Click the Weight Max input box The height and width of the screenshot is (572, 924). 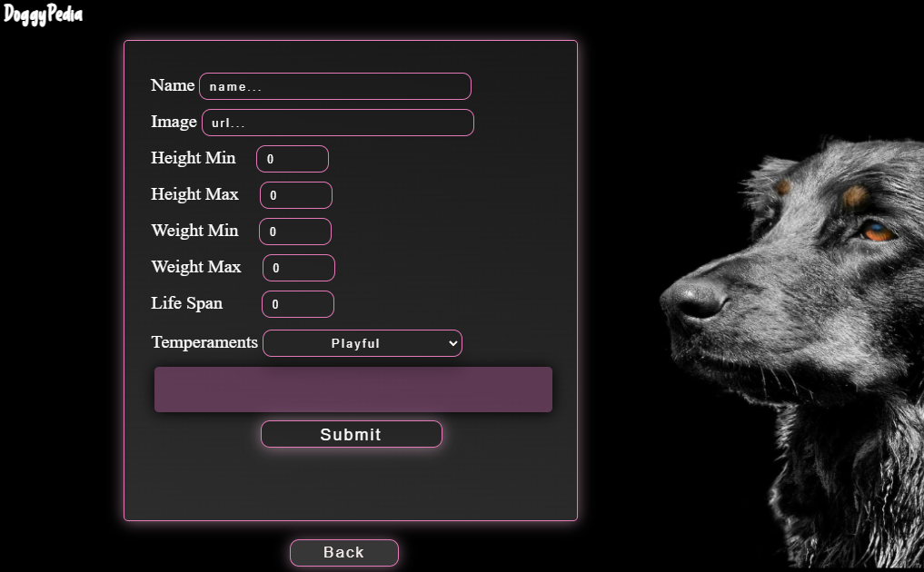(298, 268)
